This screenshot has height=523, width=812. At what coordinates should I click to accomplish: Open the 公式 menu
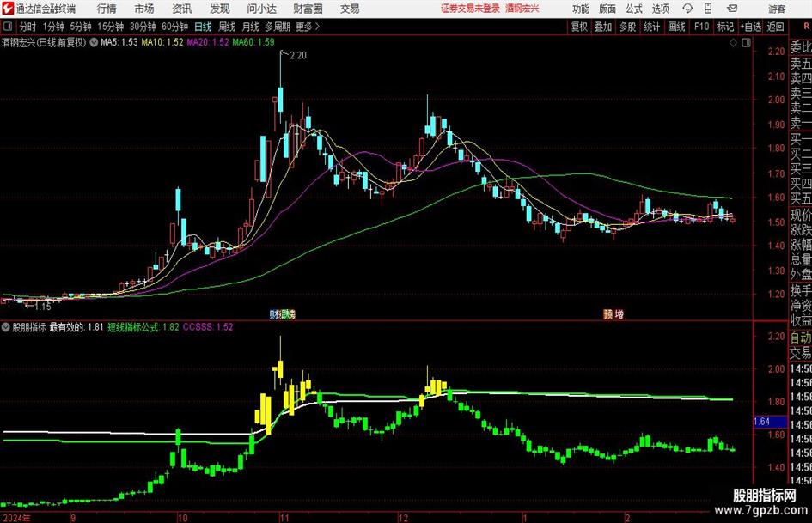point(634,9)
